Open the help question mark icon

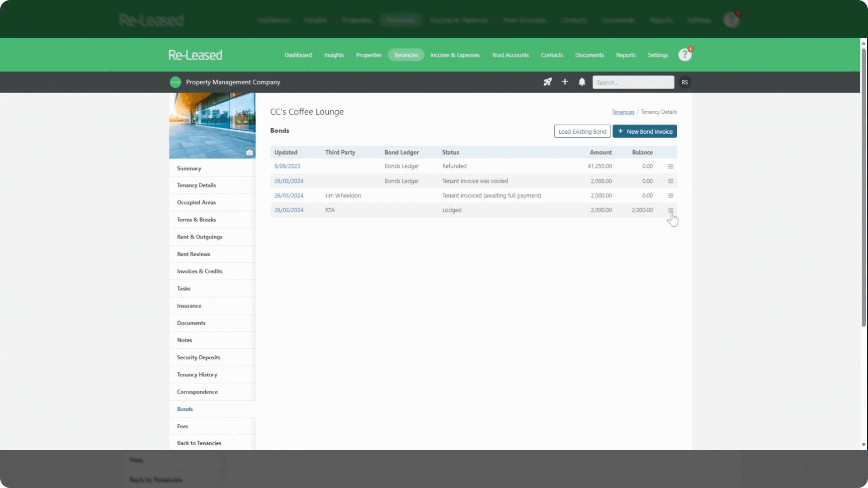pos(685,55)
